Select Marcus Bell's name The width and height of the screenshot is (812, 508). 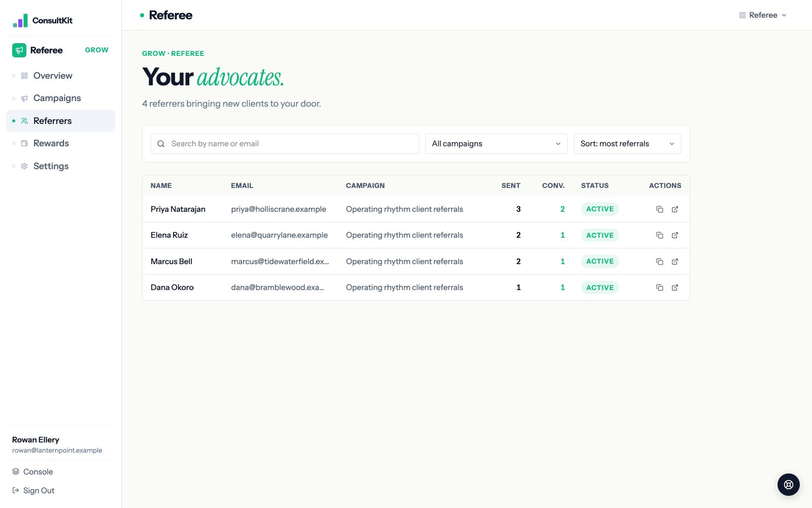[x=172, y=262]
